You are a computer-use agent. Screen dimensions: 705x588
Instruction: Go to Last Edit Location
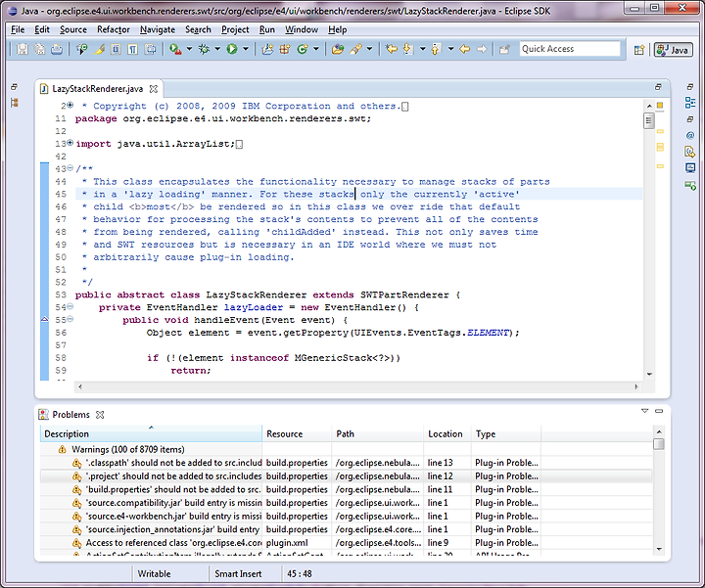click(392, 49)
